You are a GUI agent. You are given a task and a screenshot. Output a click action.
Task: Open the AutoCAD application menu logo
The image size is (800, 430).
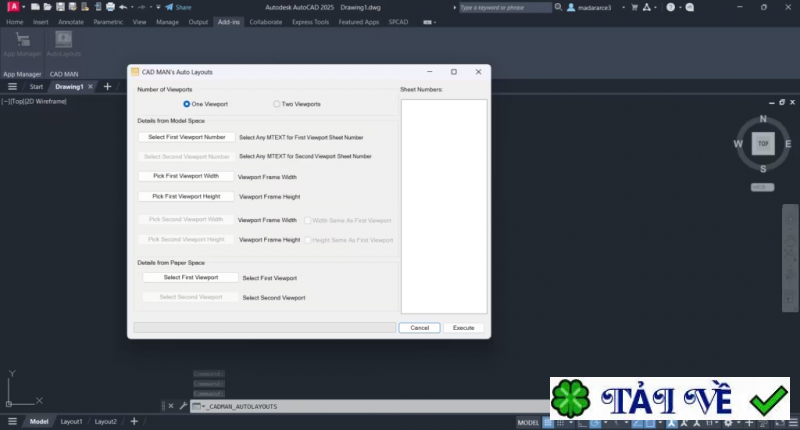(x=12, y=7)
